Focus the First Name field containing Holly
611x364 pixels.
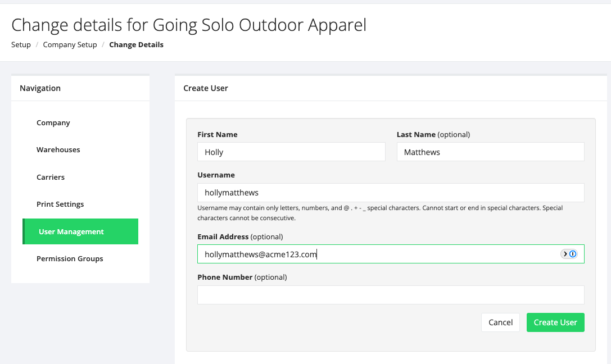pos(292,152)
